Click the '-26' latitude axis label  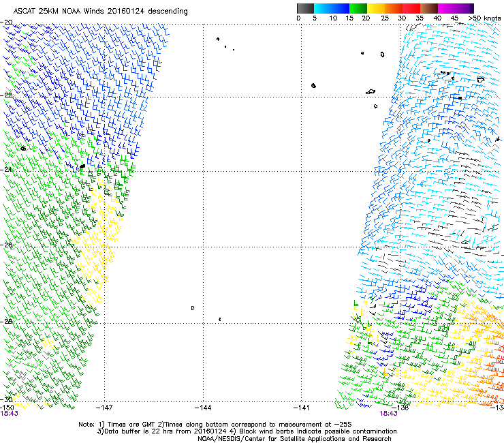[6, 245]
